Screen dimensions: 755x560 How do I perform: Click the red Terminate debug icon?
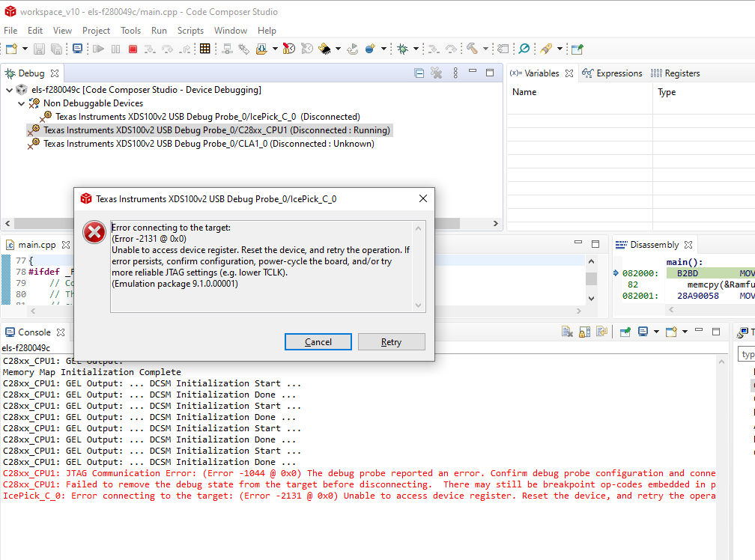click(x=133, y=49)
